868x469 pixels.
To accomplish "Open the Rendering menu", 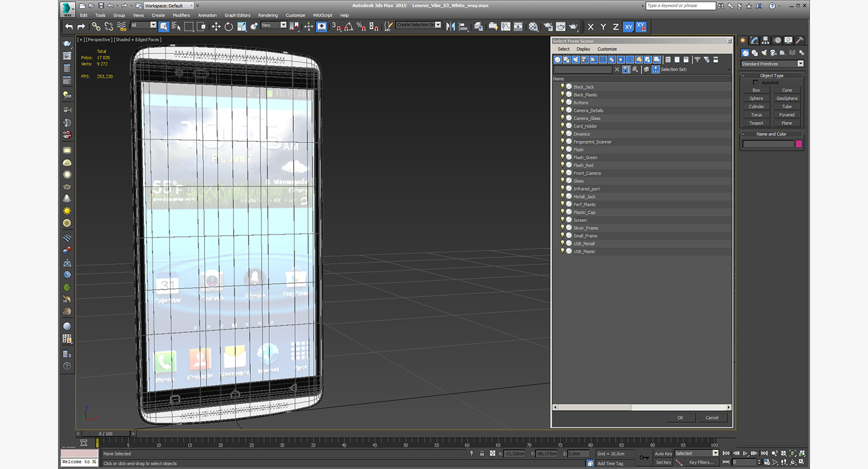I will click(x=268, y=15).
